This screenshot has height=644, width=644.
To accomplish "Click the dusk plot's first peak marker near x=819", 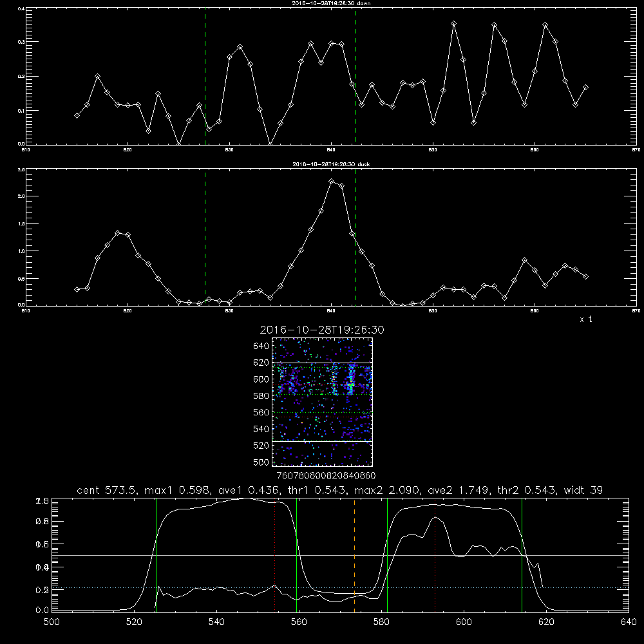I will [118, 233].
